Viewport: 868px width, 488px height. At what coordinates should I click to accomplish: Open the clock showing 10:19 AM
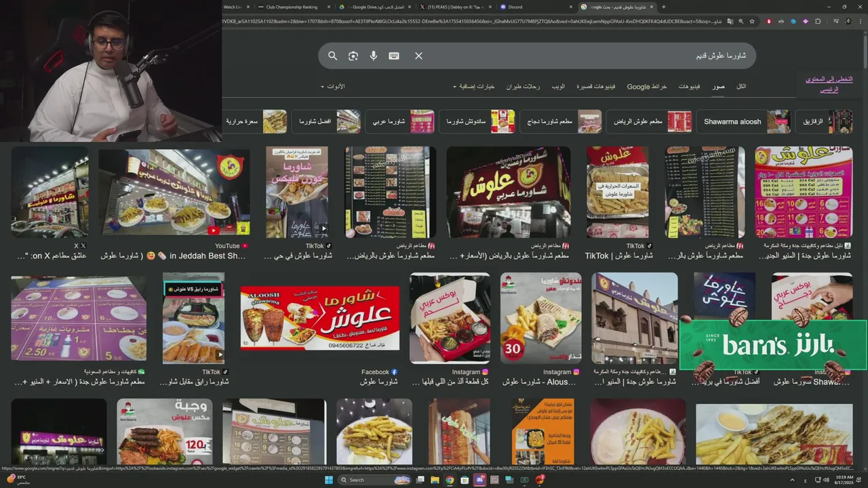click(x=844, y=480)
